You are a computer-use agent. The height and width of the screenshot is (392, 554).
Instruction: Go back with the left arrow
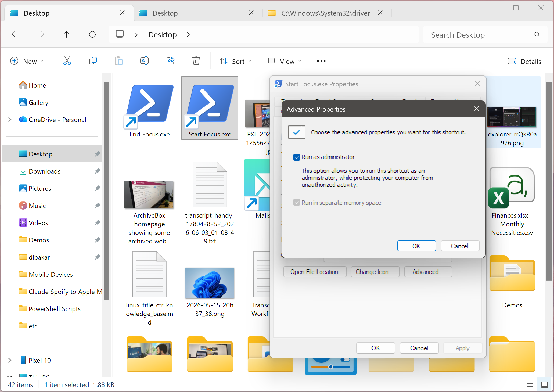pyautogui.click(x=15, y=34)
